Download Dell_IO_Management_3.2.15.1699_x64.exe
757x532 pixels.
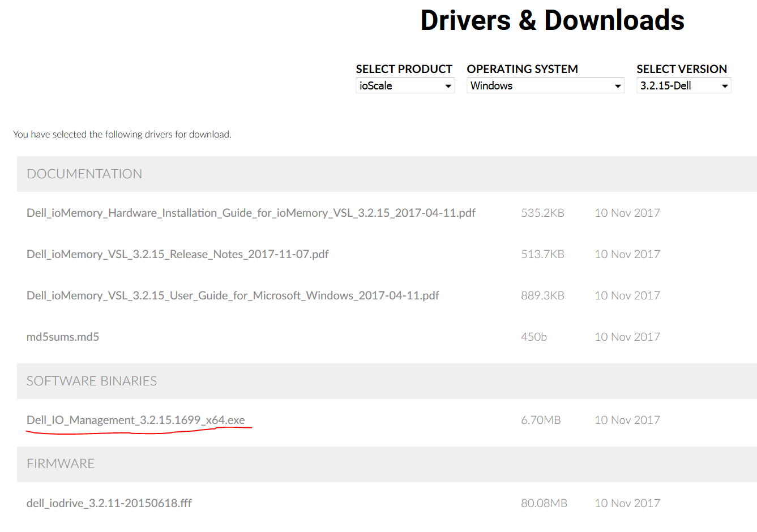[136, 420]
